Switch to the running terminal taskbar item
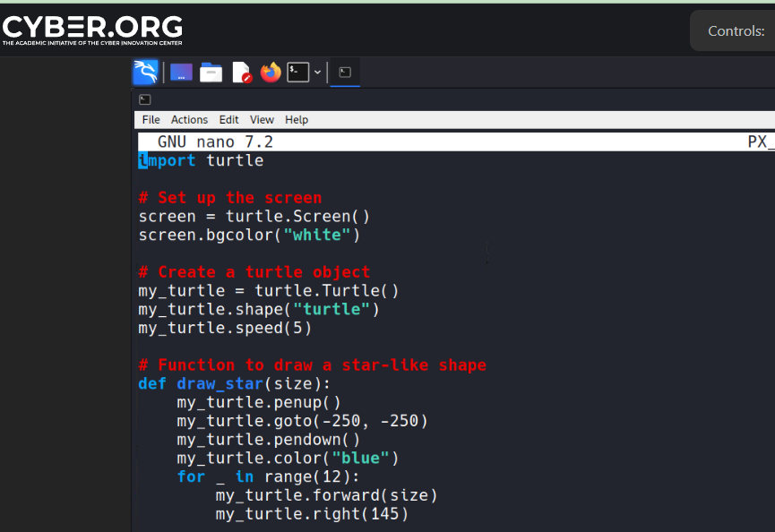The height and width of the screenshot is (532, 775). coord(345,73)
